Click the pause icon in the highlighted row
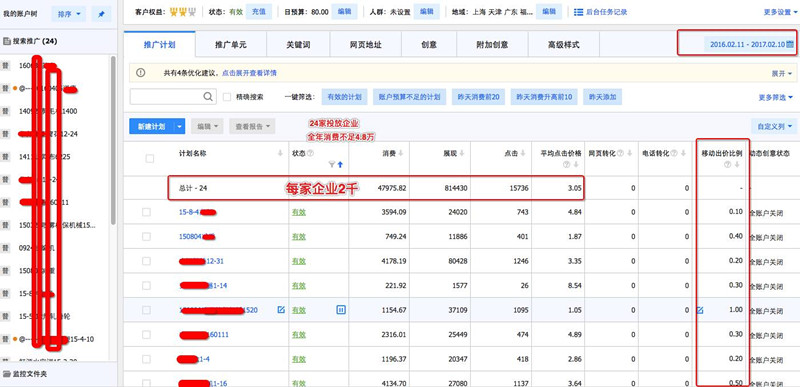The image size is (800, 387). tap(341, 309)
